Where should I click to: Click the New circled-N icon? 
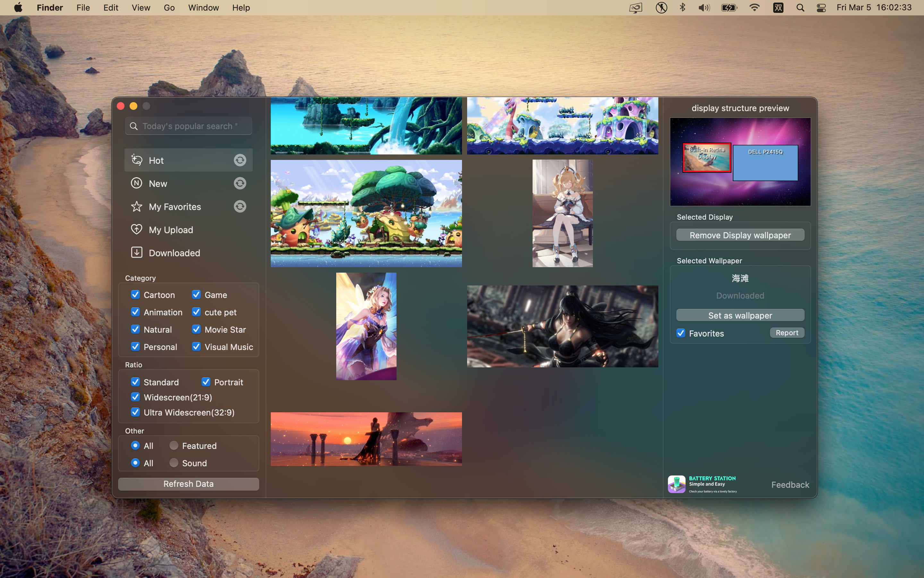click(x=137, y=183)
